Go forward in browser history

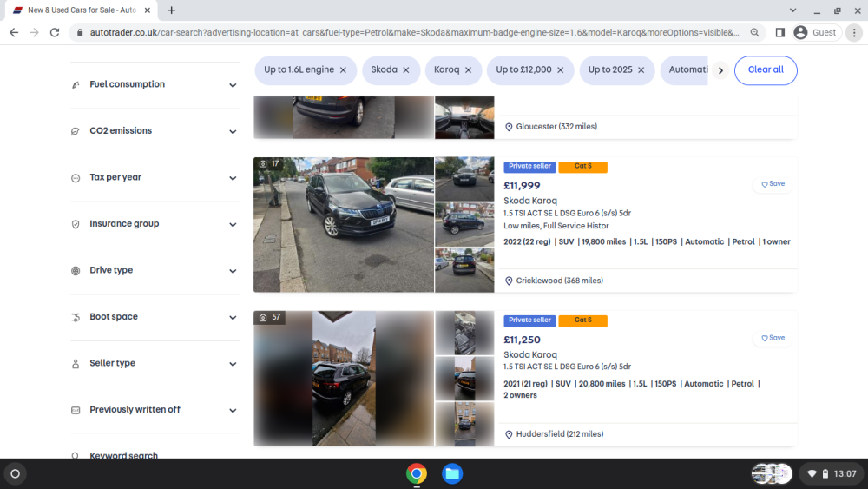[35, 33]
